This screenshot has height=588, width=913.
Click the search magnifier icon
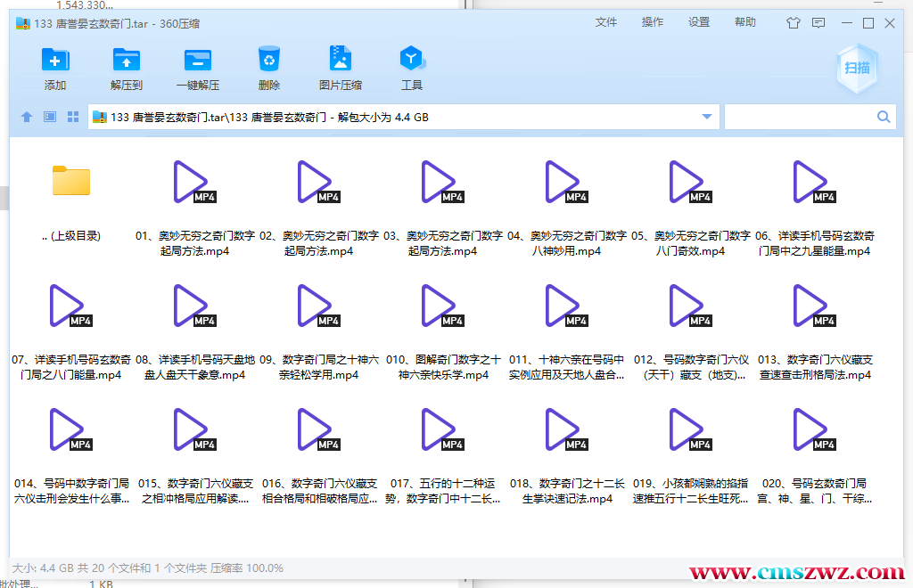[883, 117]
